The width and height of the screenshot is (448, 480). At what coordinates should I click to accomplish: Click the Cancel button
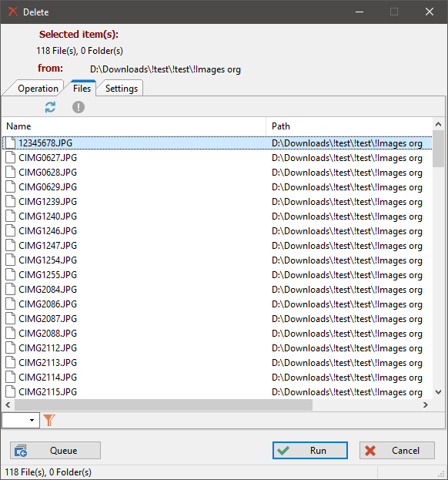click(397, 450)
